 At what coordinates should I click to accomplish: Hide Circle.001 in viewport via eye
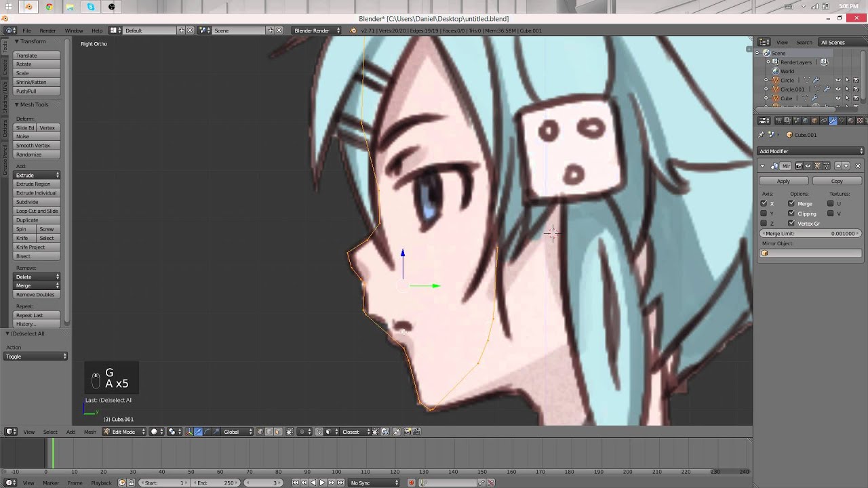pos(837,89)
